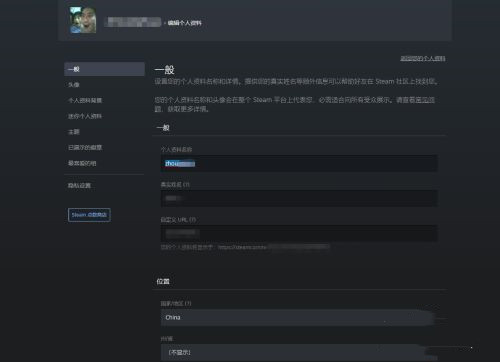Click the 自定义 URL (Custom URL) input field
The width and height of the screenshot is (500, 362).
299,233
